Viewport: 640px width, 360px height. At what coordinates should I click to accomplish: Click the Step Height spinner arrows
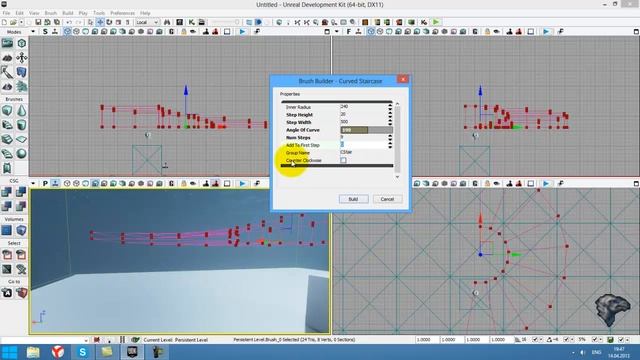[390, 115]
